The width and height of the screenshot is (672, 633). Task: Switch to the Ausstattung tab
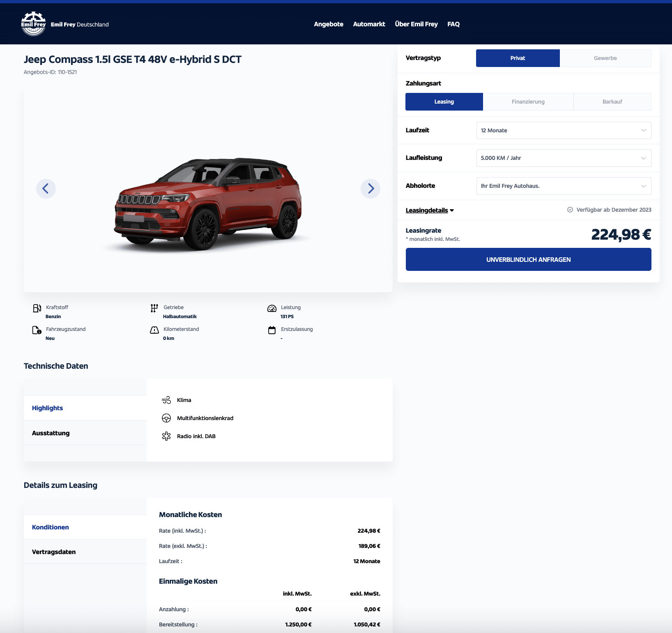(85, 433)
